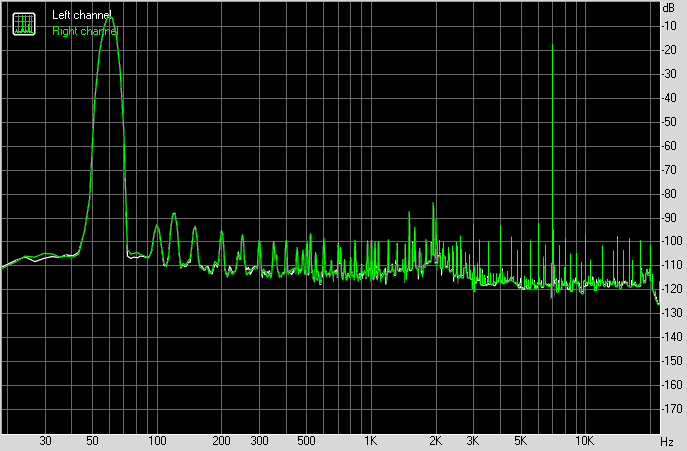Click the 10K frequency label
Screen dimensions: 687x451
584,441
